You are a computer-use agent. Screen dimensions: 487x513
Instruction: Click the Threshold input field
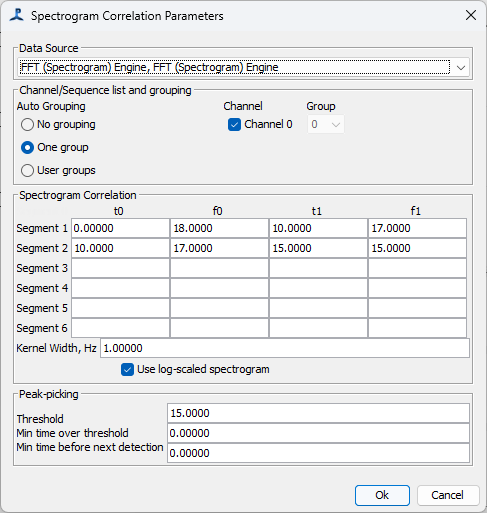point(318,413)
